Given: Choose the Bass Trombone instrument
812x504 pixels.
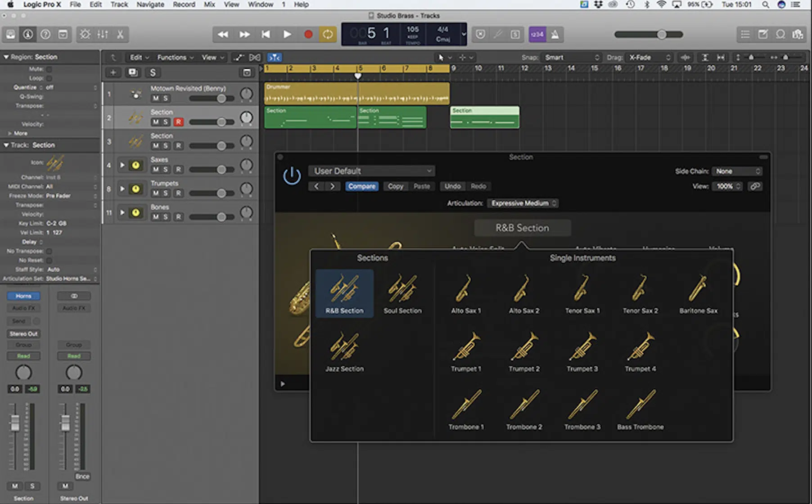Looking at the screenshot, I should 640,409.
